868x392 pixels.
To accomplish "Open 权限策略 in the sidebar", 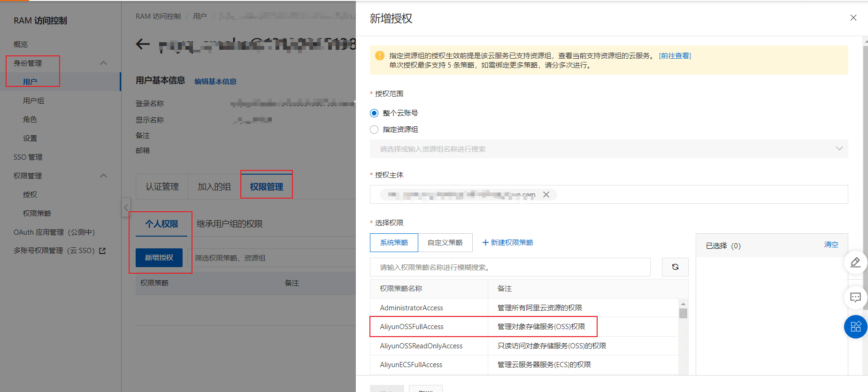I will click(37, 213).
